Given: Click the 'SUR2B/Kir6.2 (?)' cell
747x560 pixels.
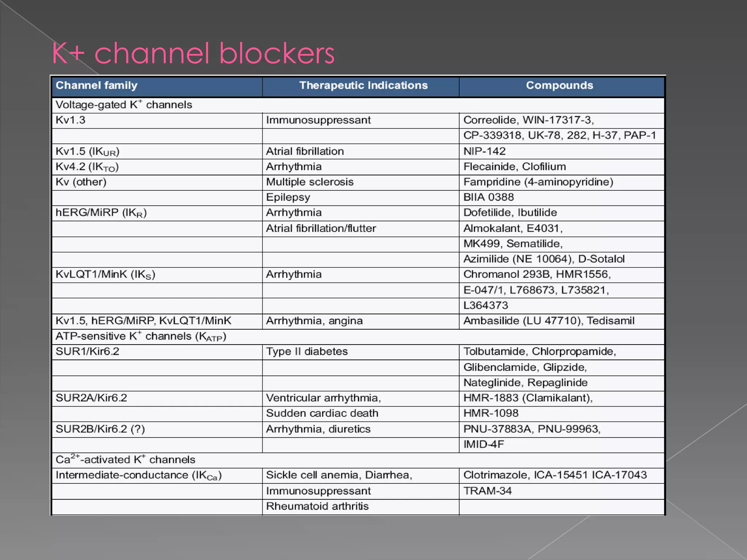Looking at the screenshot, I should tap(157, 429).
